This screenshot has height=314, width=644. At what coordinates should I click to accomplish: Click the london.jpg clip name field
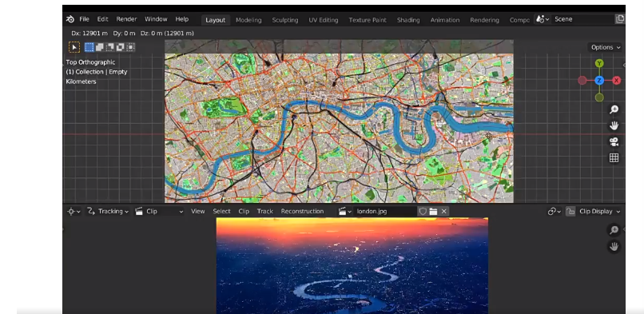pyautogui.click(x=385, y=212)
